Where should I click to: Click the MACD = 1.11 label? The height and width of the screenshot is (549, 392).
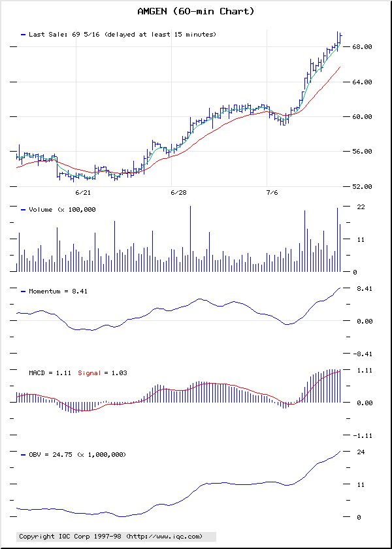(50, 373)
